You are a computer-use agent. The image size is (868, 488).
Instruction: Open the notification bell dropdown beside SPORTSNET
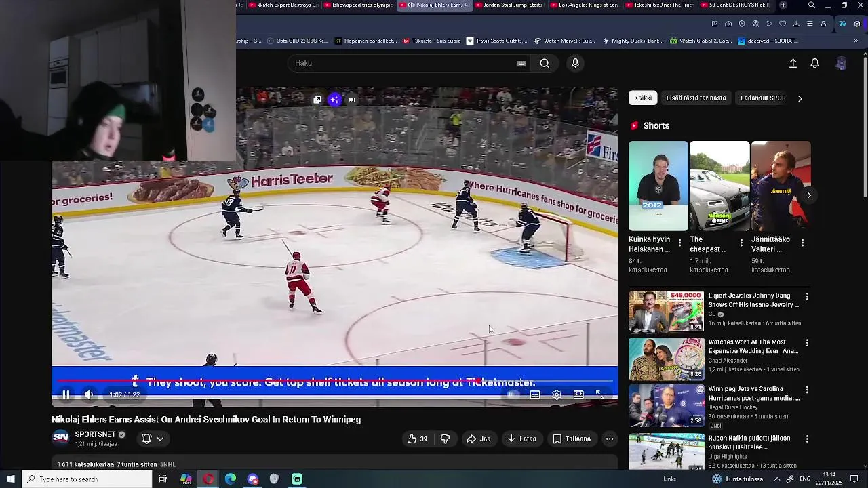click(x=153, y=439)
